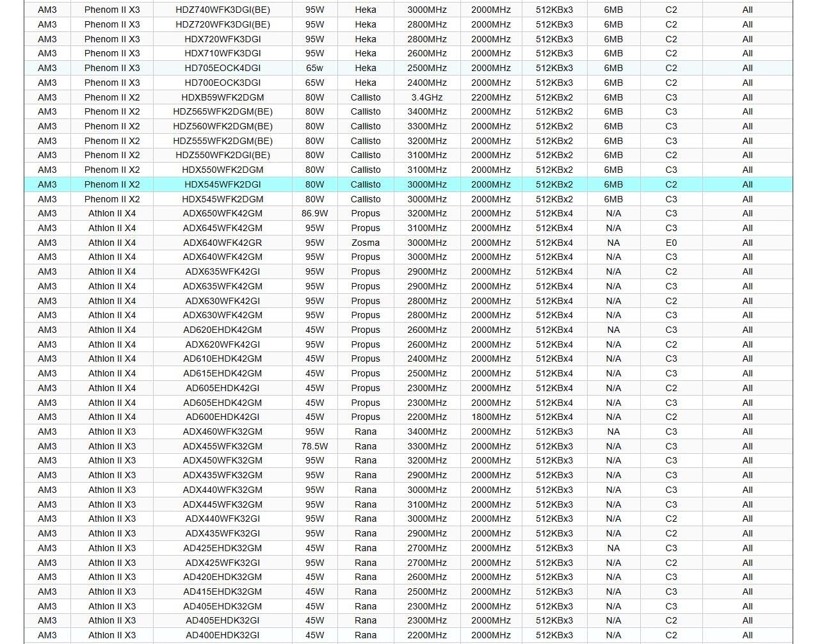Screen dimensions: 815x644
Task: Select model cell HDZ740WFK3DGI(BE)
Action: (222, 10)
